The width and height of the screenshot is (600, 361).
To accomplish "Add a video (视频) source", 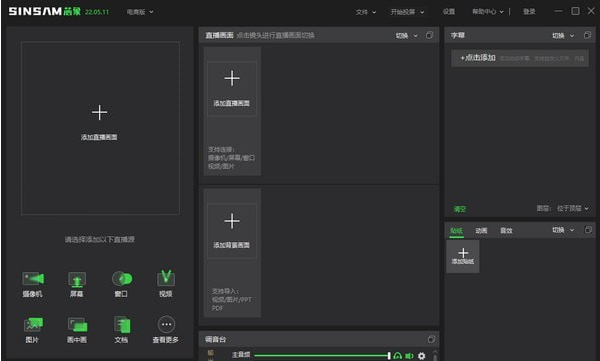I will [166, 284].
